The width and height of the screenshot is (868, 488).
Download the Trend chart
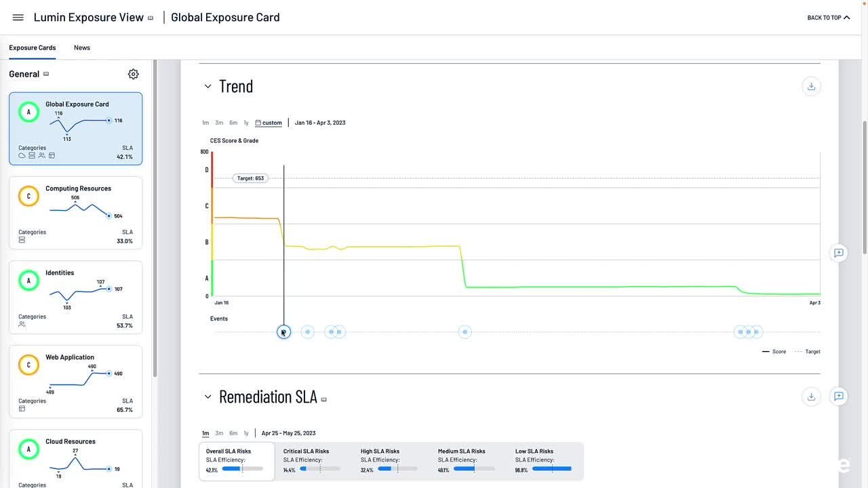(x=811, y=86)
